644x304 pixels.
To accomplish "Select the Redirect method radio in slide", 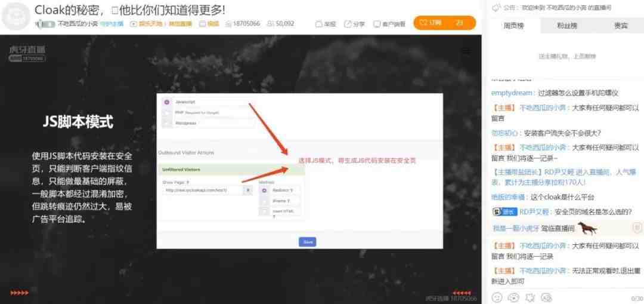I will (x=264, y=191).
